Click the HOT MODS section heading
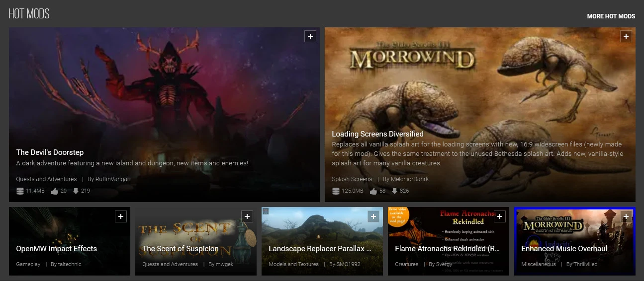This screenshot has width=644, height=281. point(29,14)
